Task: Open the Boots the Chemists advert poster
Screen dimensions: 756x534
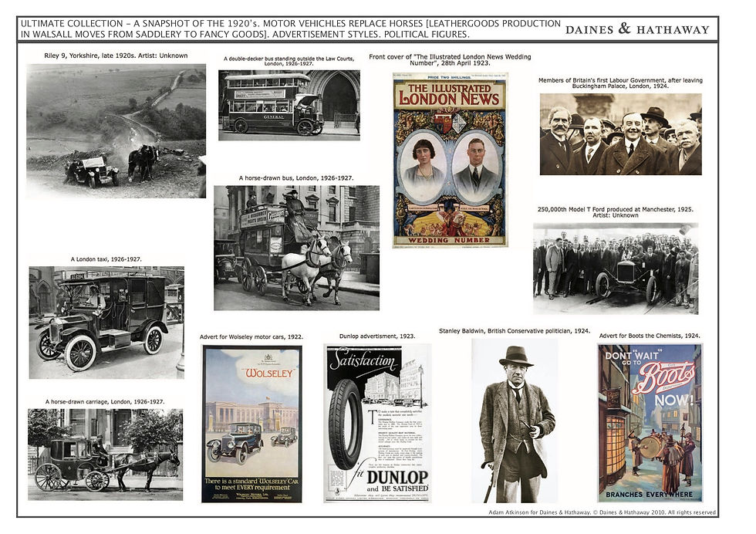Action: [x=650, y=423]
